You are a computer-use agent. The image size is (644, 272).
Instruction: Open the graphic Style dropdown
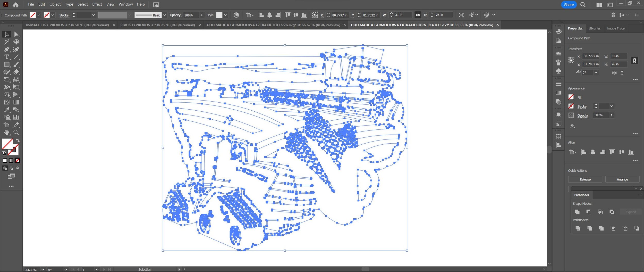pos(225,15)
